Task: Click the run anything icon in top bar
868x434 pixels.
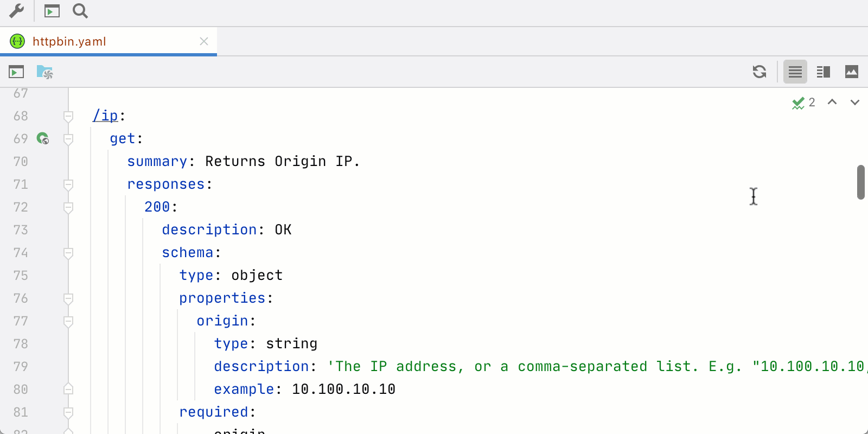Action: point(52,11)
